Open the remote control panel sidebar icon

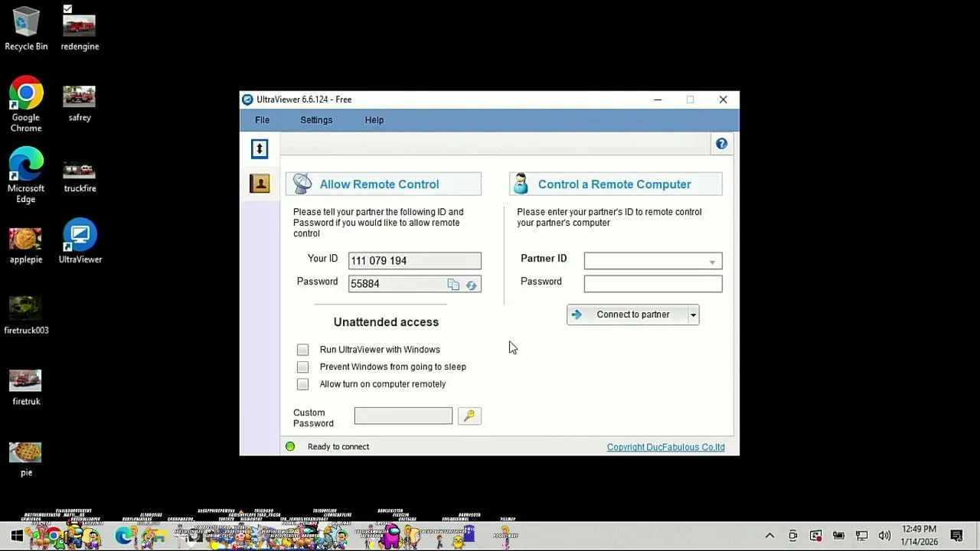tap(260, 148)
